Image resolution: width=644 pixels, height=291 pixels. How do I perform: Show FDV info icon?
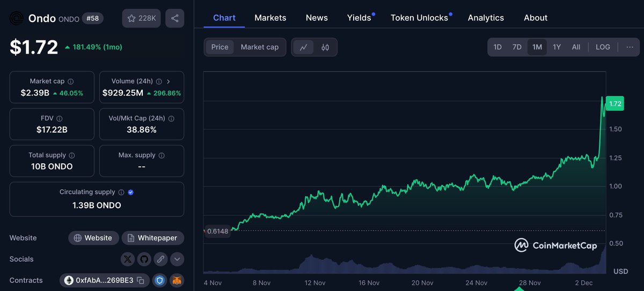[60, 119]
